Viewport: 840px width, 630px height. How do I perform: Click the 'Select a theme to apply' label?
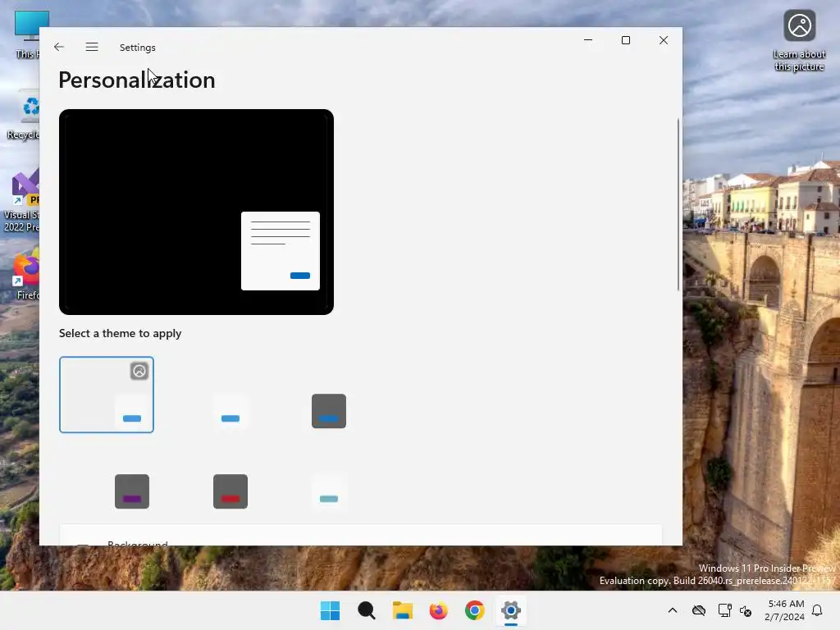click(120, 333)
